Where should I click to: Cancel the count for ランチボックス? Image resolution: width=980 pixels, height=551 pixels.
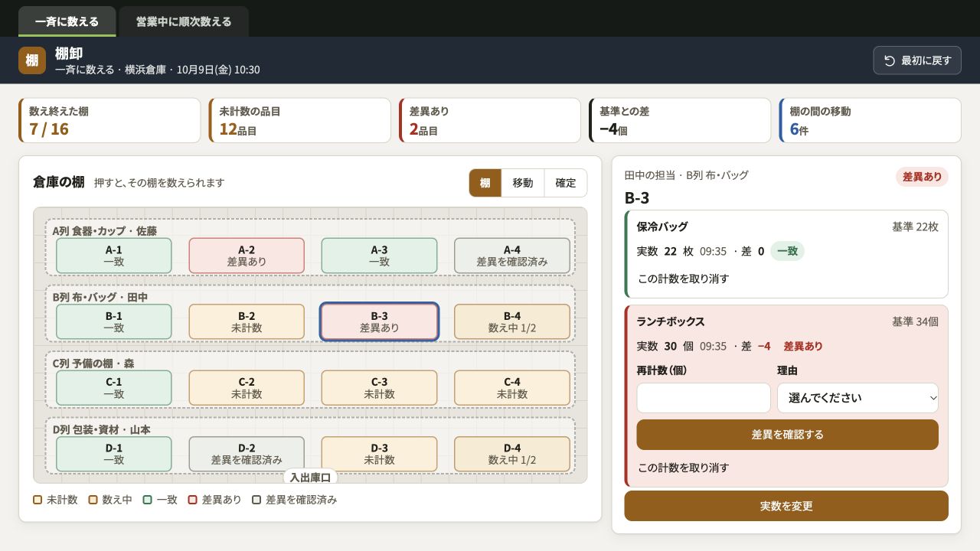(683, 468)
